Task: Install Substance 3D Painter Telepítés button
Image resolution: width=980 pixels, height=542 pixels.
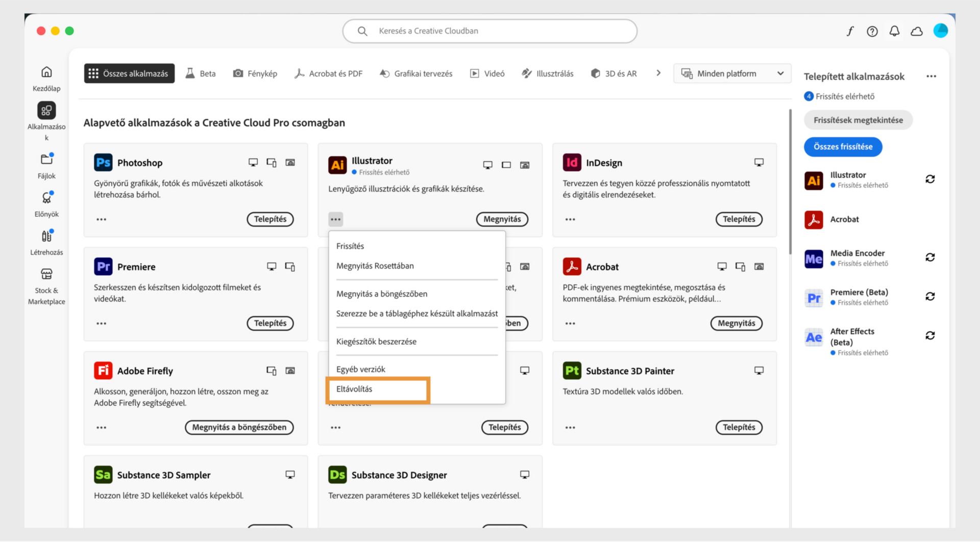Action: coord(739,428)
